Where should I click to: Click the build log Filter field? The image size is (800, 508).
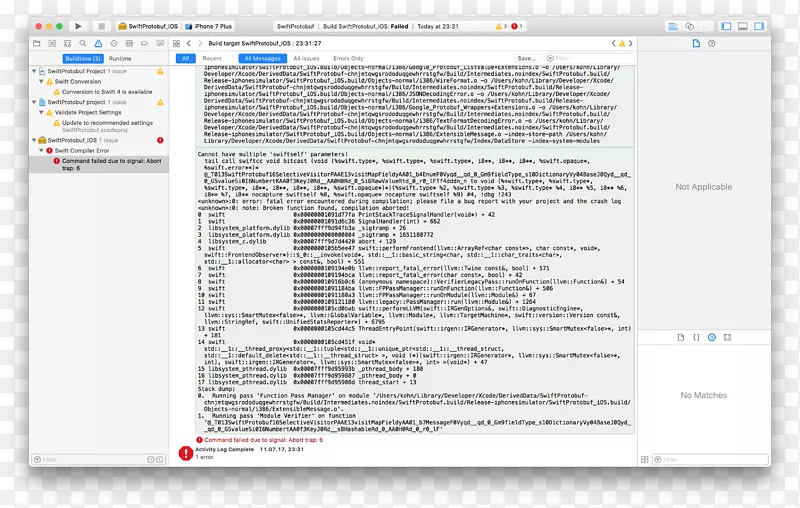point(589,59)
